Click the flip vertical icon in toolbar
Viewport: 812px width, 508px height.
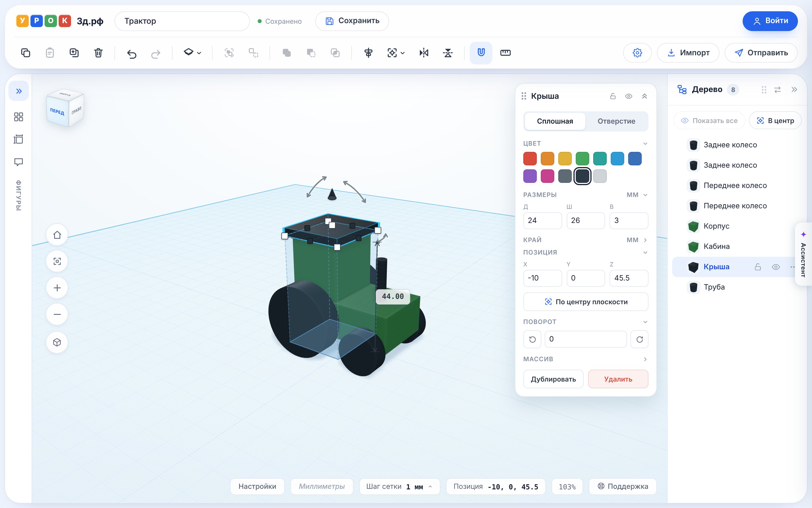click(448, 53)
